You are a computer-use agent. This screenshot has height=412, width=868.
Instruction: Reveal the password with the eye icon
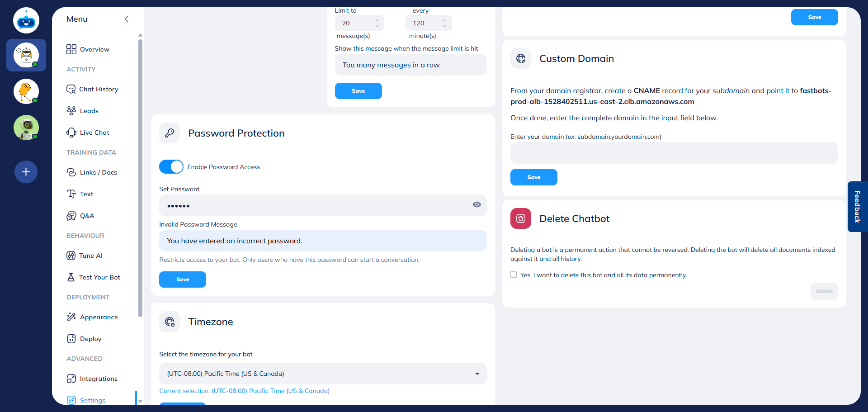pyautogui.click(x=477, y=204)
